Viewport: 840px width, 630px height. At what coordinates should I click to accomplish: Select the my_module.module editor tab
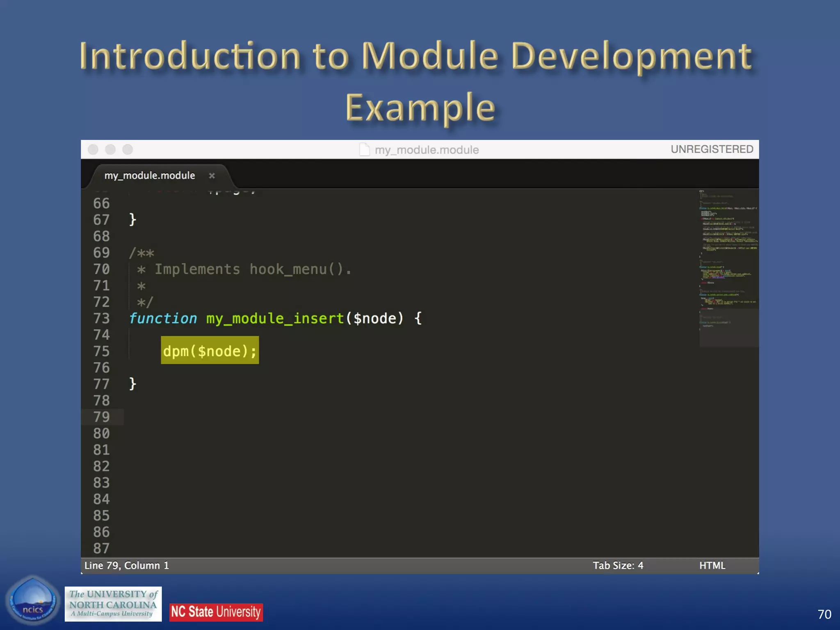click(150, 176)
